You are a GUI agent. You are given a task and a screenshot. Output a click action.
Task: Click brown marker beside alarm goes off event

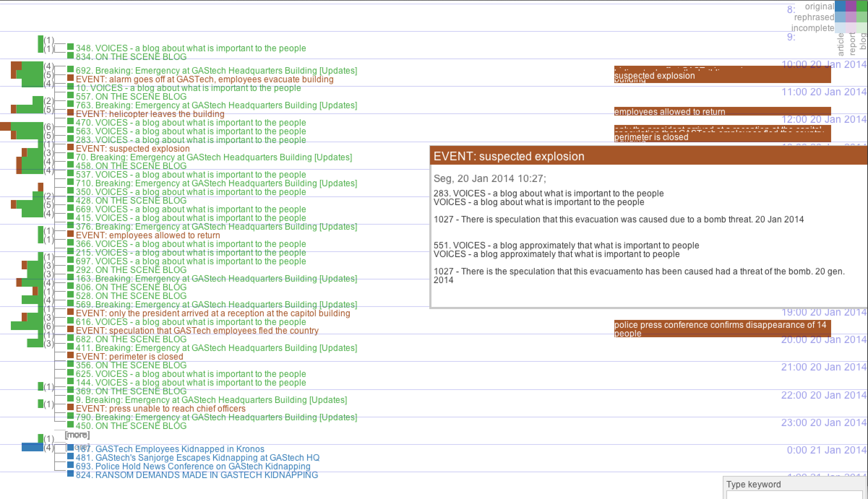point(70,78)
